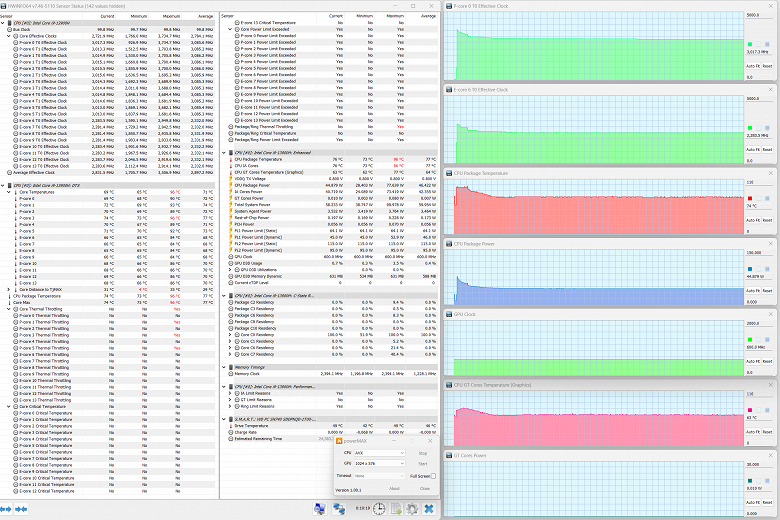Click red color swatch on CPU Package Temperature graph

[x=750, y=199]
